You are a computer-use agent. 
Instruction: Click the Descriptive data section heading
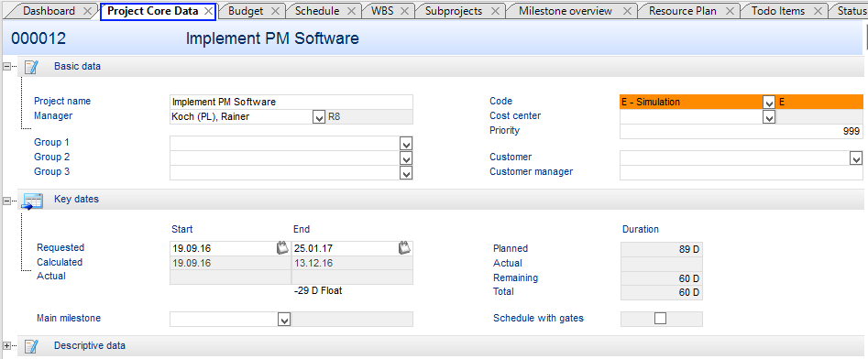(x=90, y=346)
